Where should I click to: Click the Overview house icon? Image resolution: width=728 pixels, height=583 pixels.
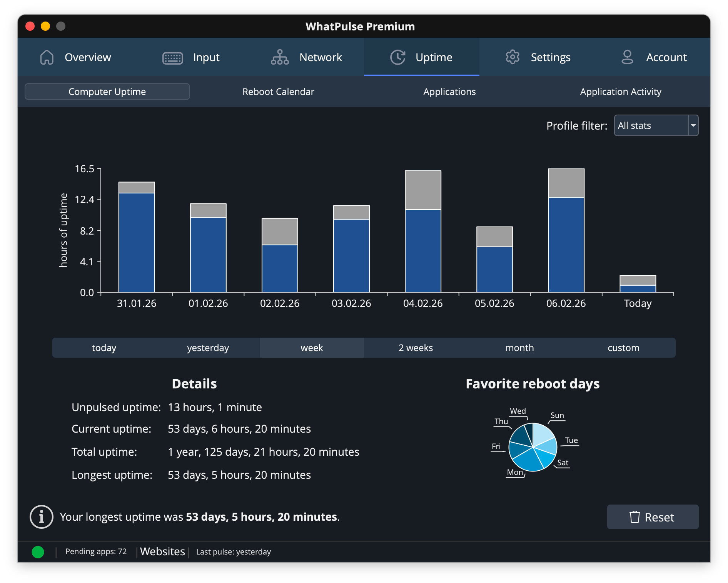pyautogui.click(x=47, y=57)
